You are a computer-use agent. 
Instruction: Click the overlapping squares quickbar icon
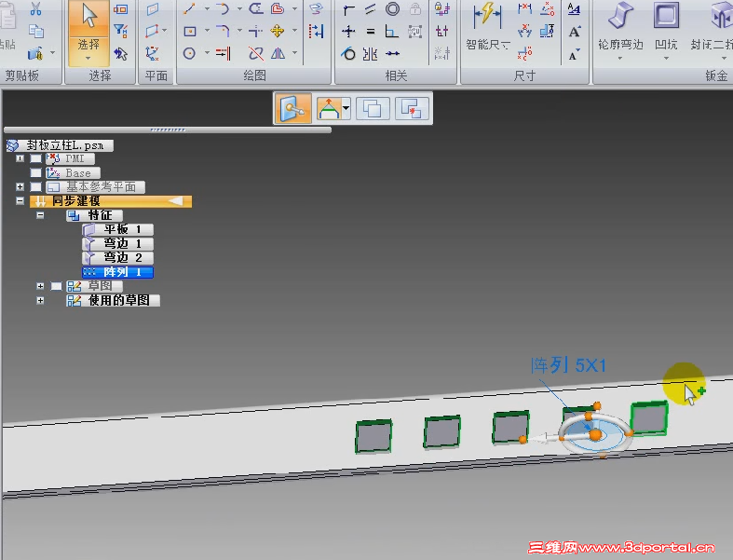(373, 108)
